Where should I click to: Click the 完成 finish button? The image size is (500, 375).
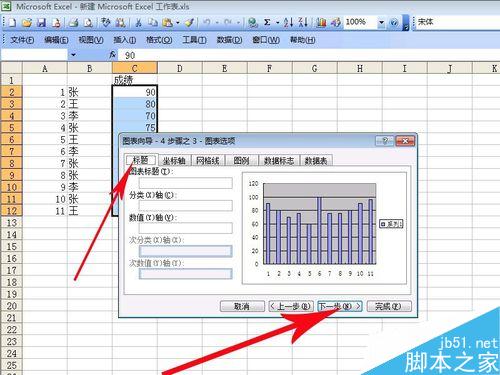[x=389, y=306]
